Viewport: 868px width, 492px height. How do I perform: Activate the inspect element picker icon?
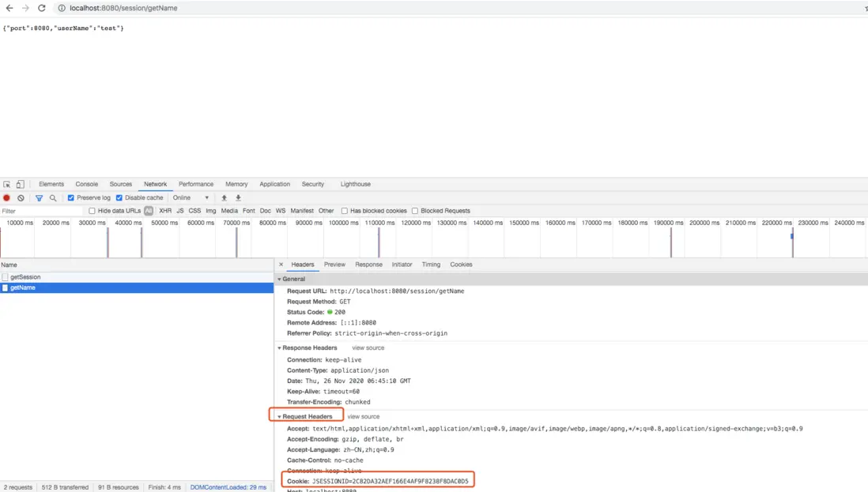tap(6, 184)
